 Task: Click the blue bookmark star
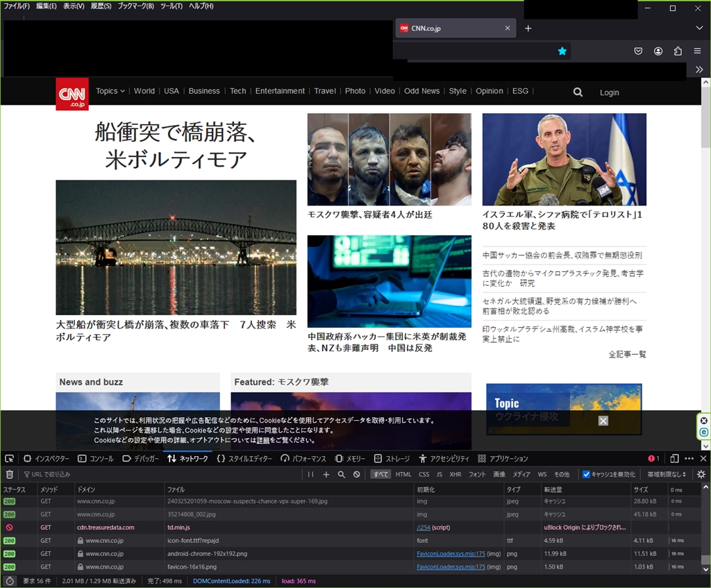[x=562, y=51]
